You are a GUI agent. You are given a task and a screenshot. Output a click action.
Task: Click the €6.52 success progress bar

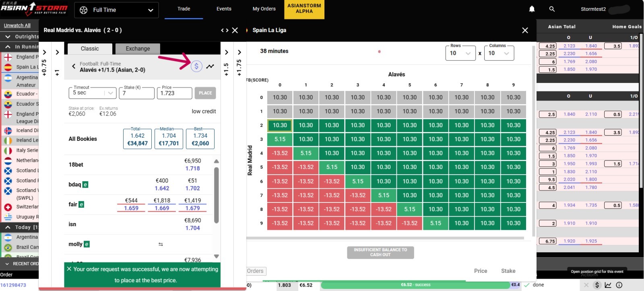[x=415, y=285]
